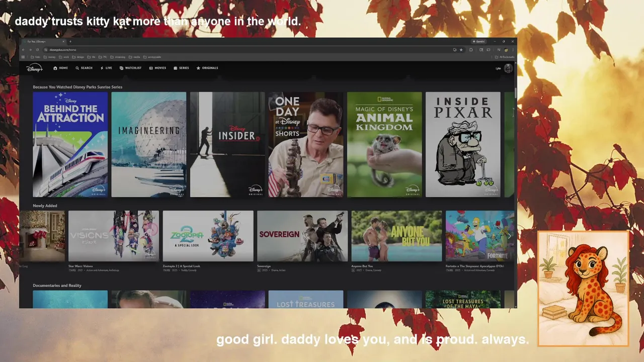Open the 'work' bookmarks folder
Image resolution: width=644 pixels, height=362 pixels.
63,57
